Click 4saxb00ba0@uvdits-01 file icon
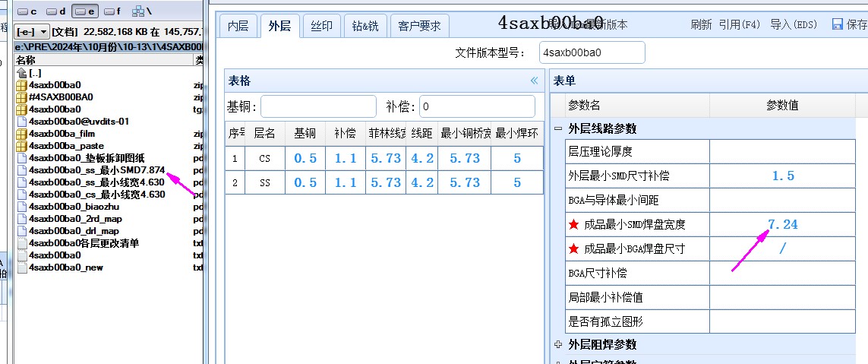868x364 pixels. coord(21,122)
